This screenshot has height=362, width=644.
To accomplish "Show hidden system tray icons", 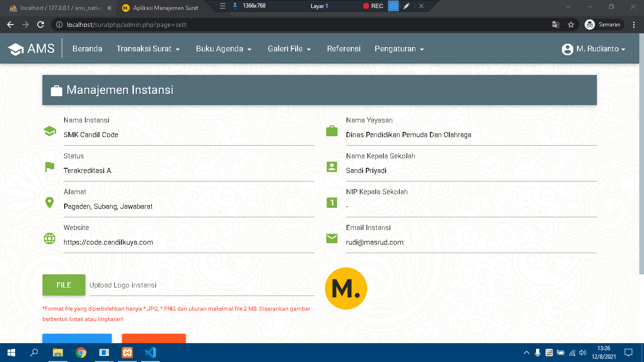I will (527, 353).
